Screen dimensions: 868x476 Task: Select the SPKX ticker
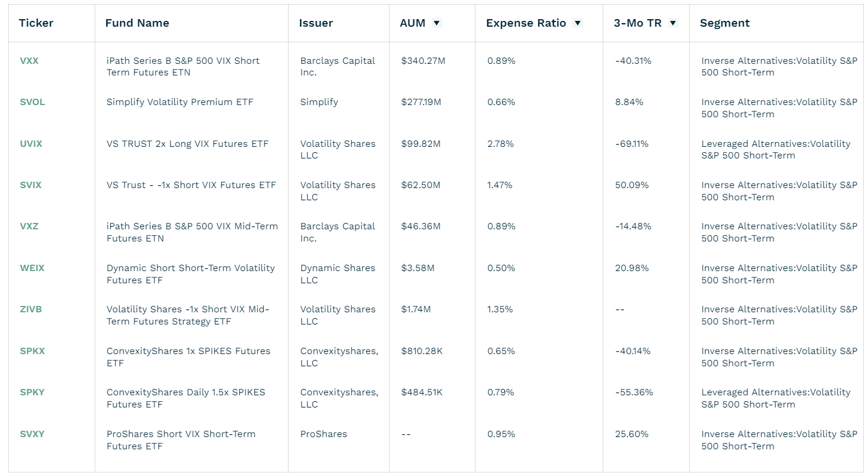pyautogui.click(x=32, y=351)
